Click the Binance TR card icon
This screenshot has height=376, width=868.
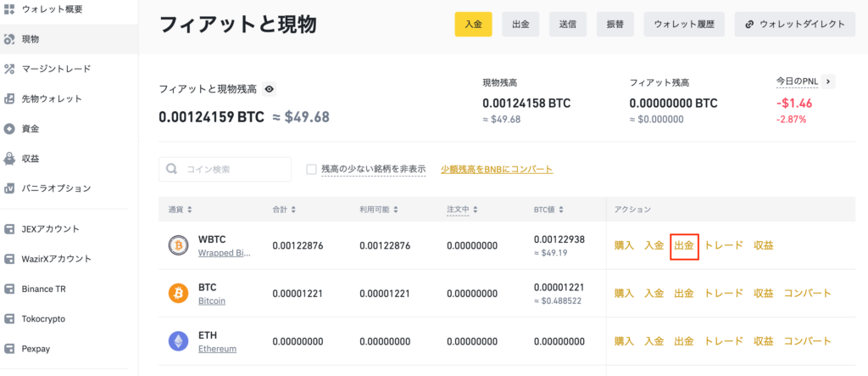8,289
